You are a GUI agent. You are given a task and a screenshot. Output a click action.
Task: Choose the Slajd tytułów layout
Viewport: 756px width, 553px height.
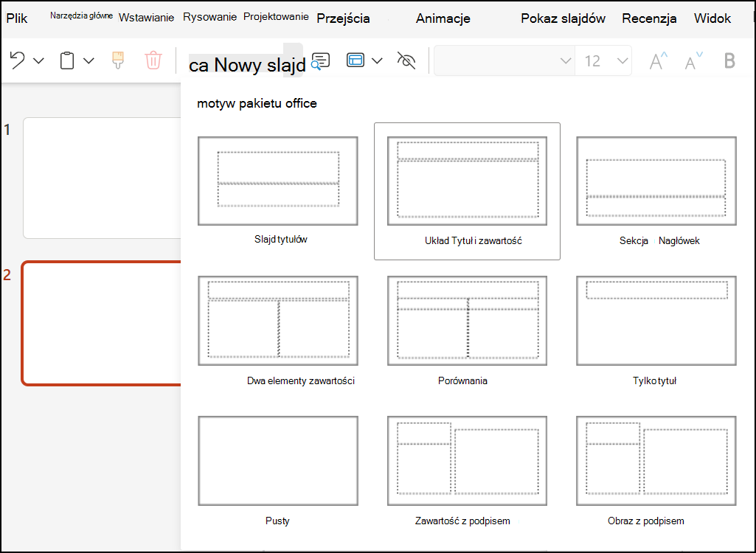(278, 181)
